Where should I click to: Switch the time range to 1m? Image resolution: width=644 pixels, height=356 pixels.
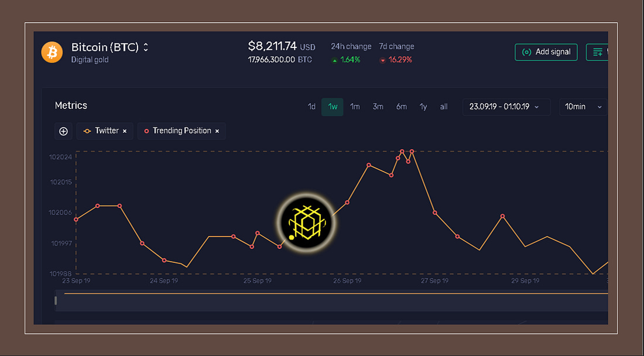(x=355, y=107)
